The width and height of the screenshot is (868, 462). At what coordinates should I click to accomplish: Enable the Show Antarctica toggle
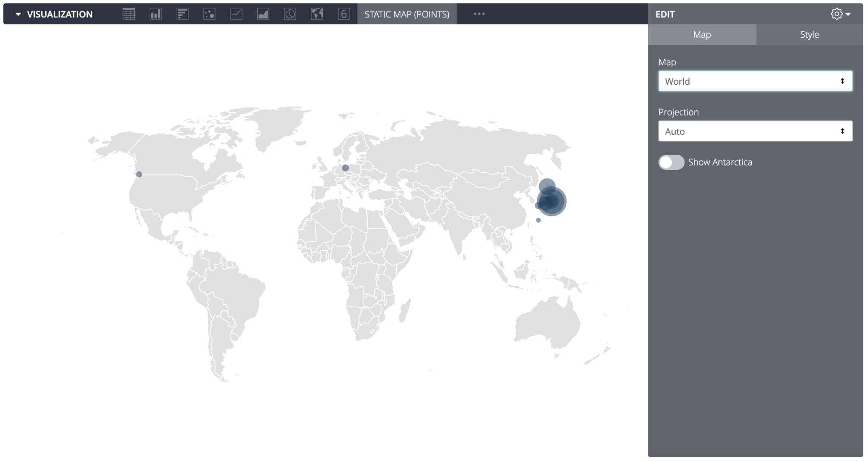(671, 162)
